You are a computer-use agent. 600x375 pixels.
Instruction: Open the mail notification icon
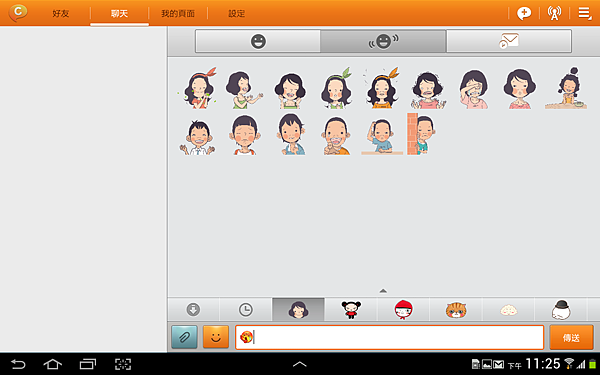(x=498, y=364)
